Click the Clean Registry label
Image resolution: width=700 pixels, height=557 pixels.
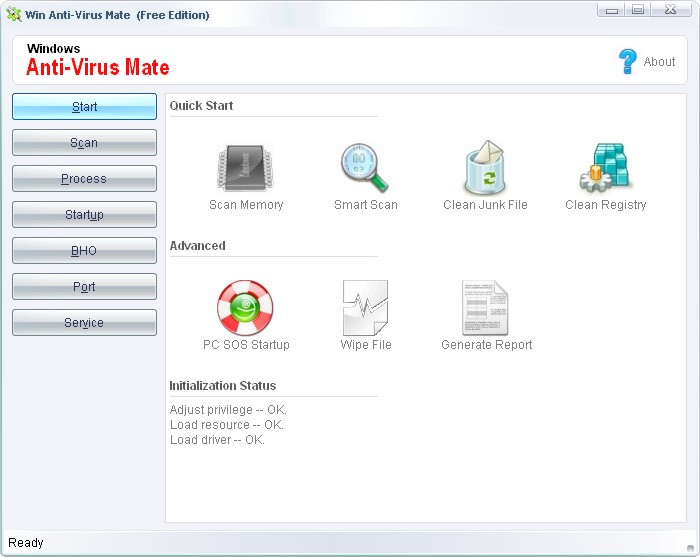coord(606,205)
